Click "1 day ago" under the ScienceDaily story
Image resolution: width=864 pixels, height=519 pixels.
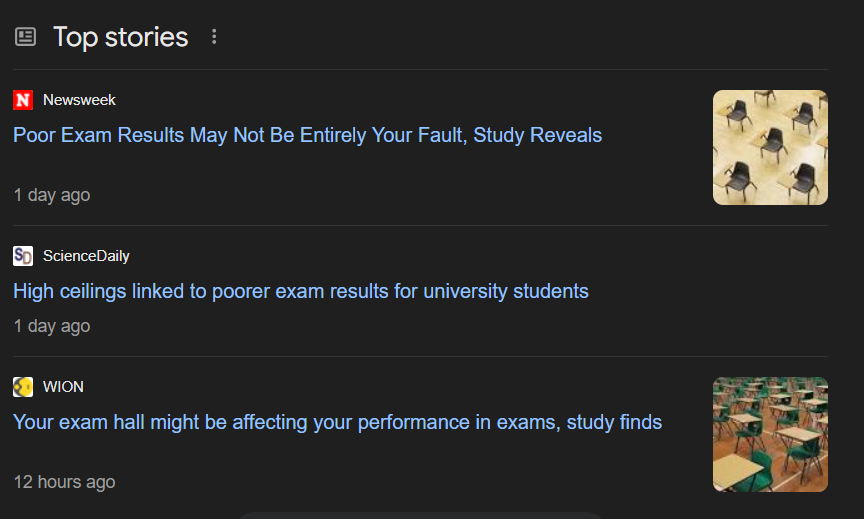(x=52, y=326)
